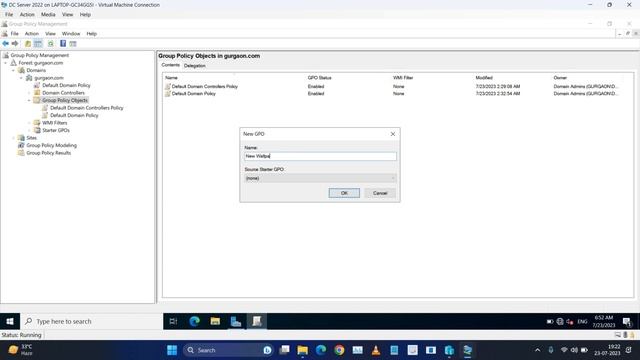Collapse the gurgaon.com domain node
The width and height of the screenshot is (640, 360).
pos(21,78)
